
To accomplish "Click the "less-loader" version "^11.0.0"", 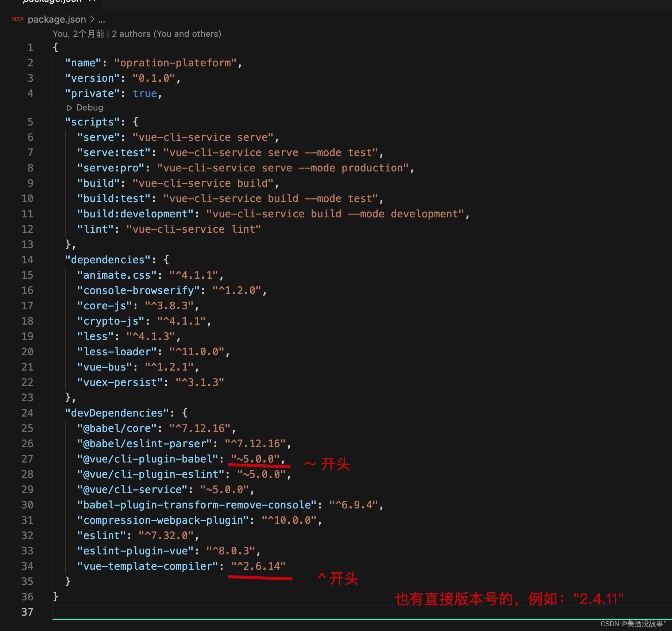I will pyautogui.click(x=197, y=352).
